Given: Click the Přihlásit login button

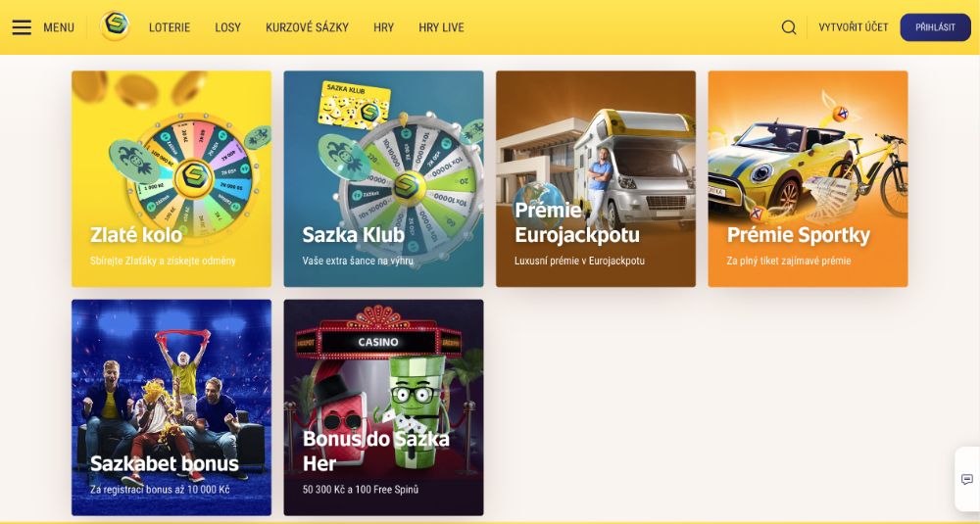Looking at the screenshot, I should coord(935,27).
